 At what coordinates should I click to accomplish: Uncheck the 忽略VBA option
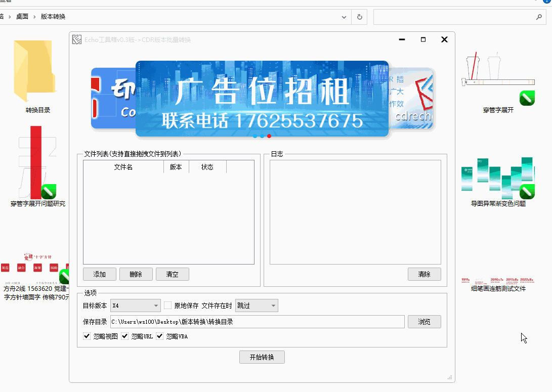[x=159, y=336]
